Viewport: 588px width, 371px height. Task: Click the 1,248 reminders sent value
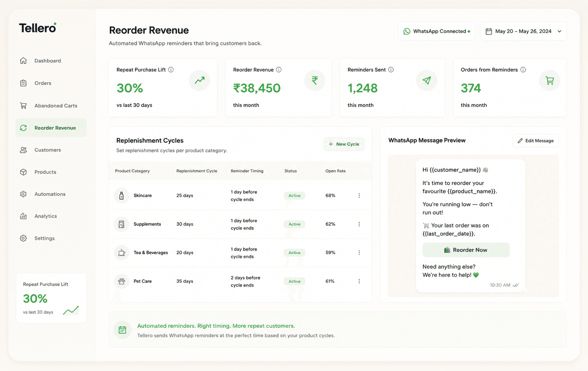[362, 88]
